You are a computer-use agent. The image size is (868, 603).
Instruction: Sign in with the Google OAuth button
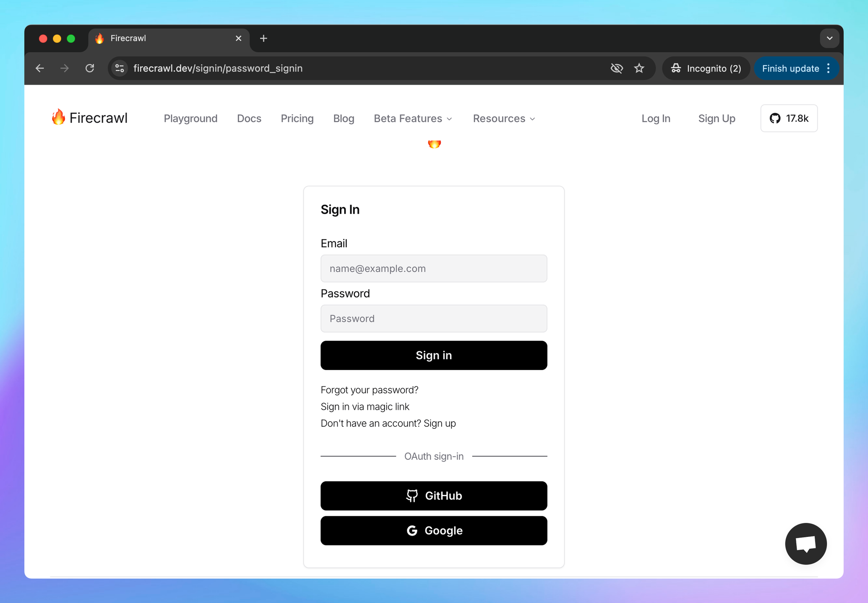click(434, 530)
